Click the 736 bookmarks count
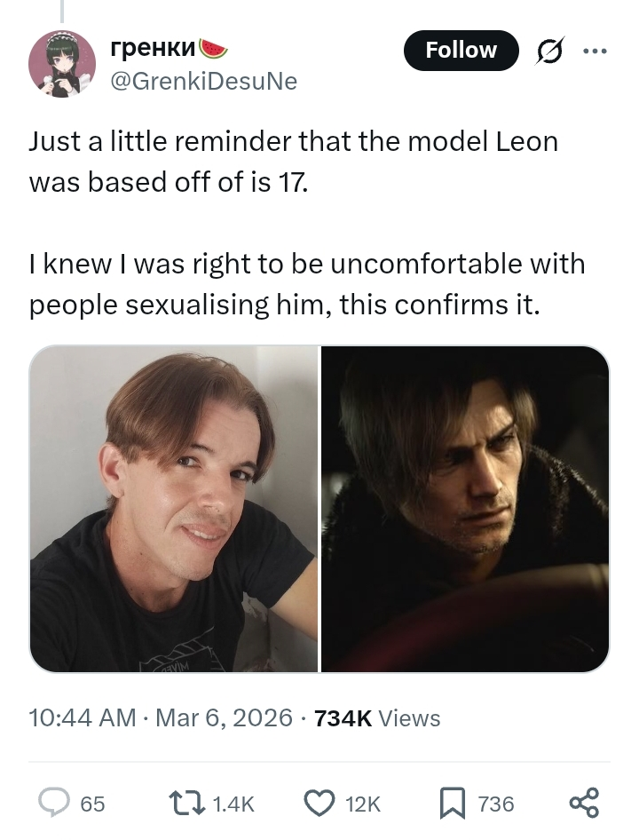Image resolution: width=639 pixels, height=840 pixels. pyautogui.click(x=496, y=804)
